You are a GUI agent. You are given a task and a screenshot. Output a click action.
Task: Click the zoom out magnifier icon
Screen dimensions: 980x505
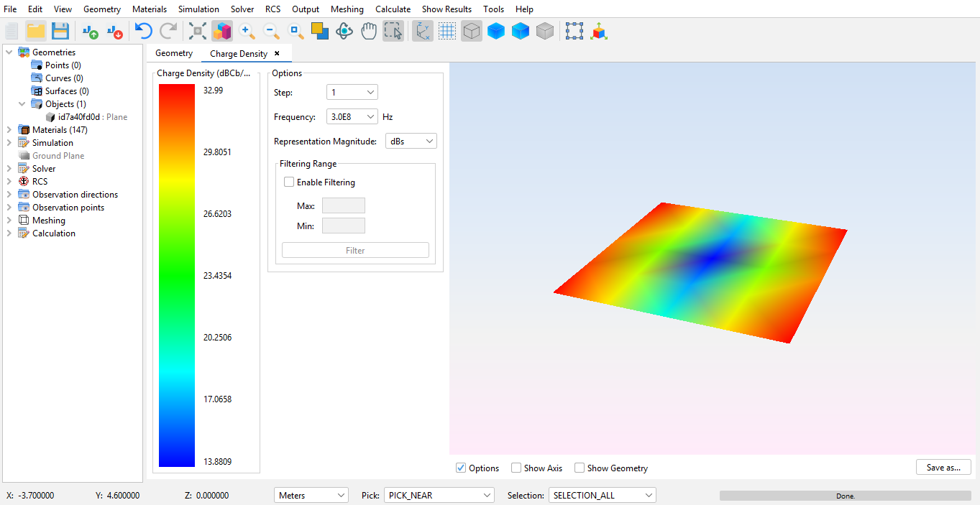[x=272, y=31]
